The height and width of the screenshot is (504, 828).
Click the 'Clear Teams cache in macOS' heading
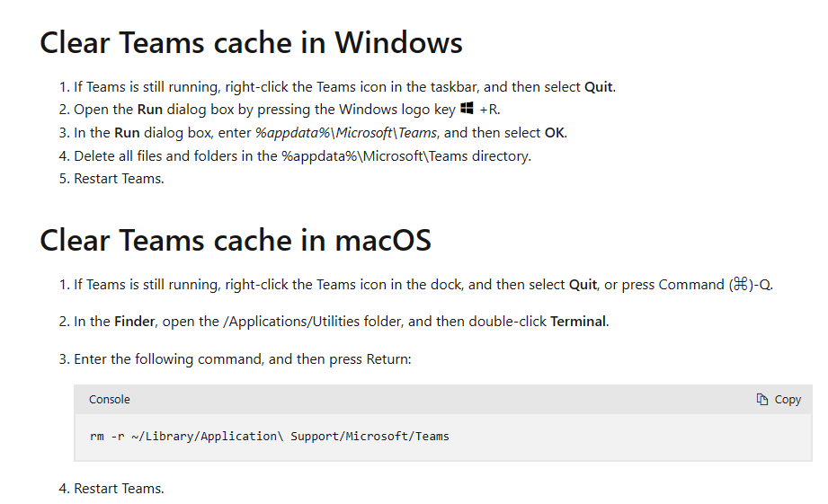236,240
